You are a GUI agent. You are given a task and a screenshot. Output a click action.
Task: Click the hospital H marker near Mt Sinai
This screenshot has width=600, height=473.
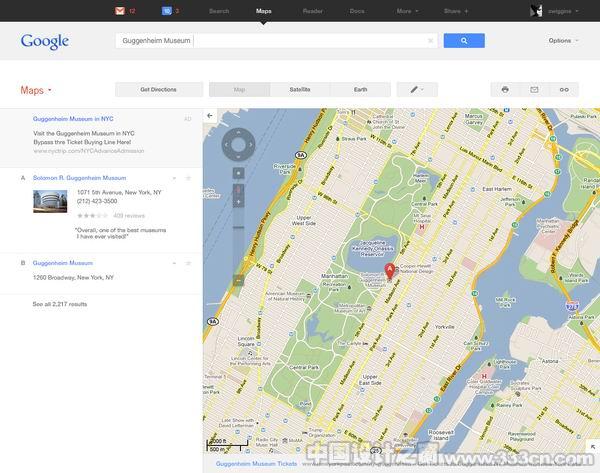[422, 227]
